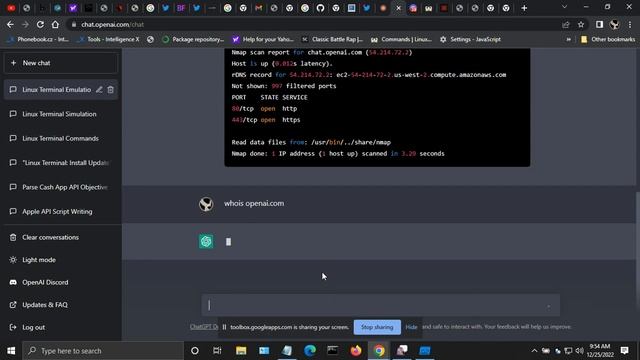Switch to Light mode
Viewport: 640px width, 360px height.
[x=61, y=260]
